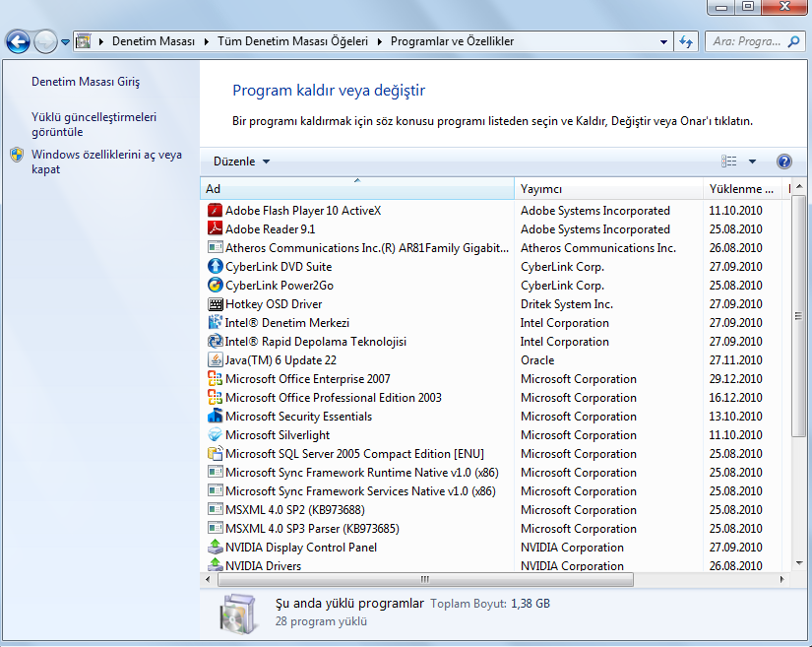The height and width of the screenshot is (647, 812).
Task: Click the view layout icon in toolbar
Action: (729, 162)
